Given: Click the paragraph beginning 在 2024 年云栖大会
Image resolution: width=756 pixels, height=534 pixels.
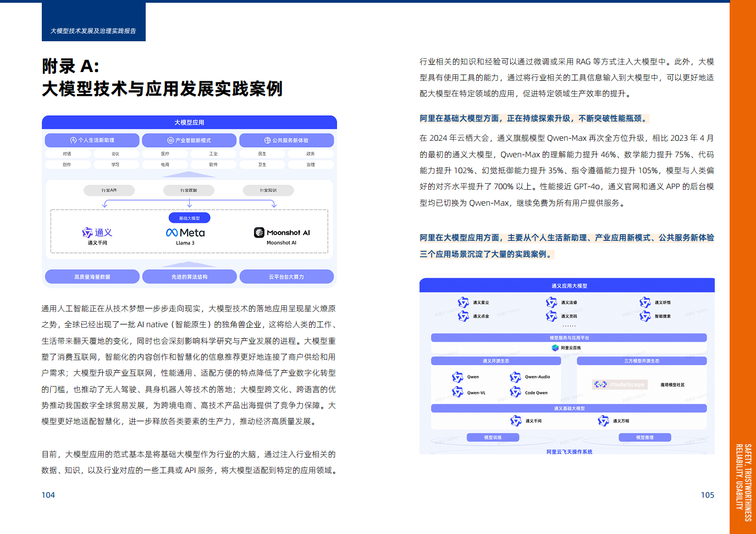Looking at the screenshot, I should pos(567,170).
